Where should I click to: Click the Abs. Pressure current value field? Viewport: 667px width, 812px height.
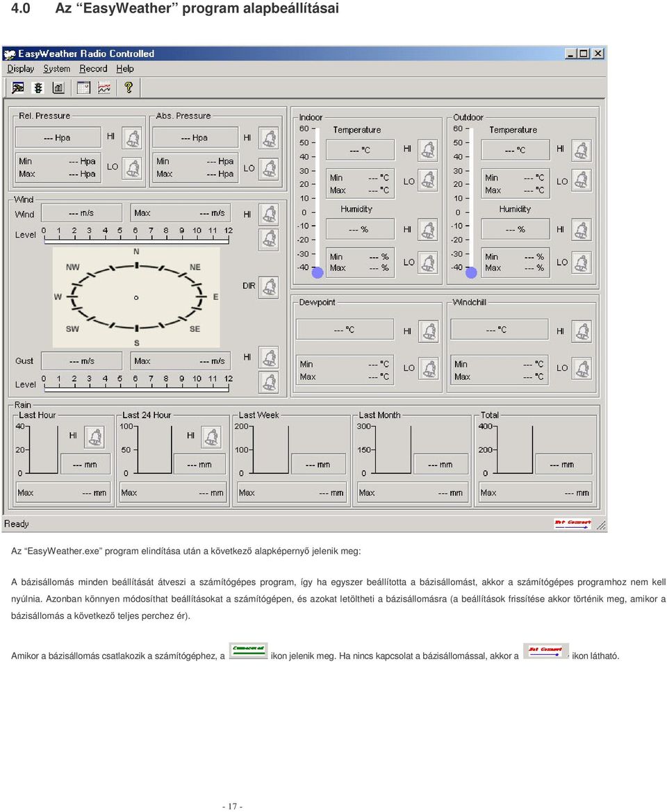[195, 138]
